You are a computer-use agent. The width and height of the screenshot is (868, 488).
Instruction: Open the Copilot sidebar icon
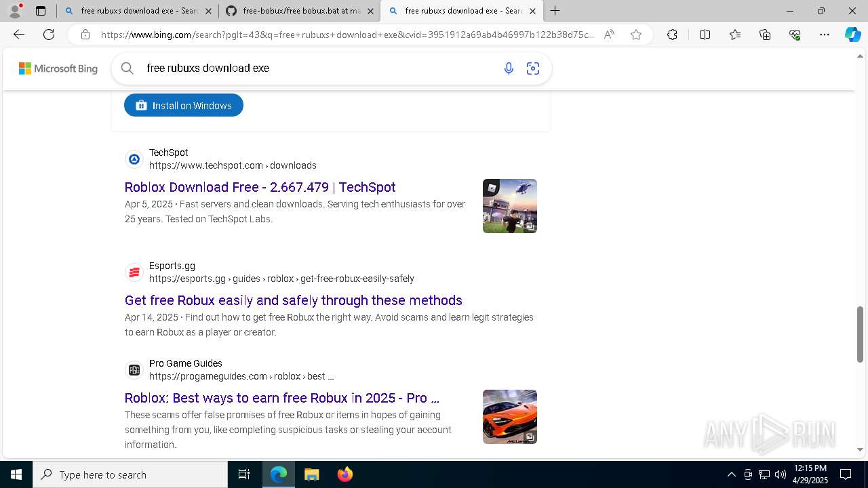pyautogui.click(x=852, y=35)
